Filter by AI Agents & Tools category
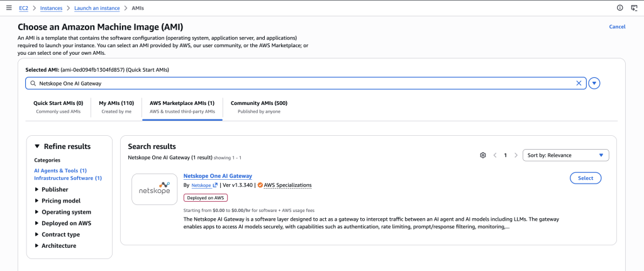This screenshot has width=644, height=271. point(60,170)
